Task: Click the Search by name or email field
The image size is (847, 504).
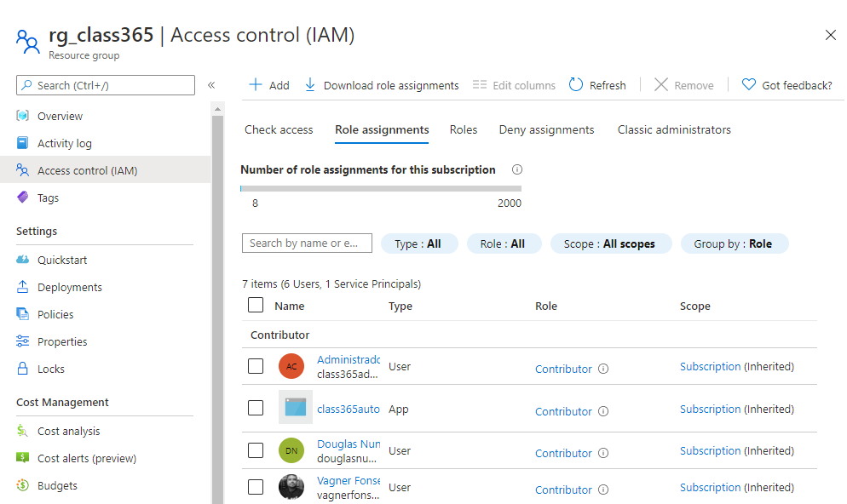Action: [307, 243]
